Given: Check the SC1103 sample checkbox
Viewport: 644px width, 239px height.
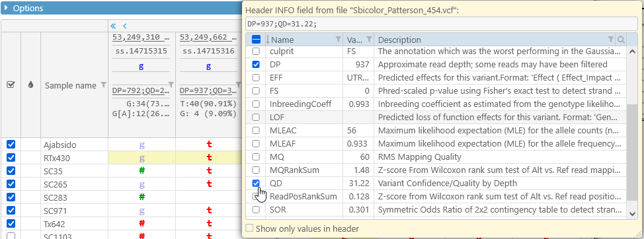Looking at the screenshot, I should tap(11, 236).
